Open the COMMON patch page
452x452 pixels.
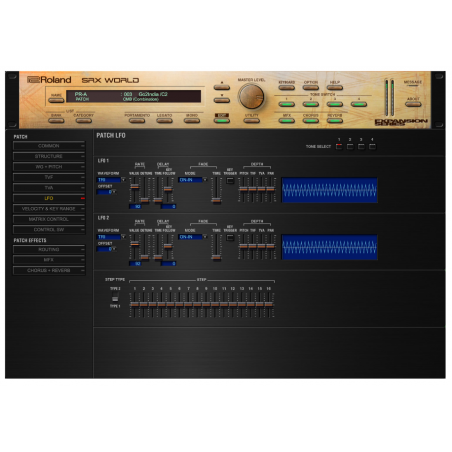coord(49,146)
